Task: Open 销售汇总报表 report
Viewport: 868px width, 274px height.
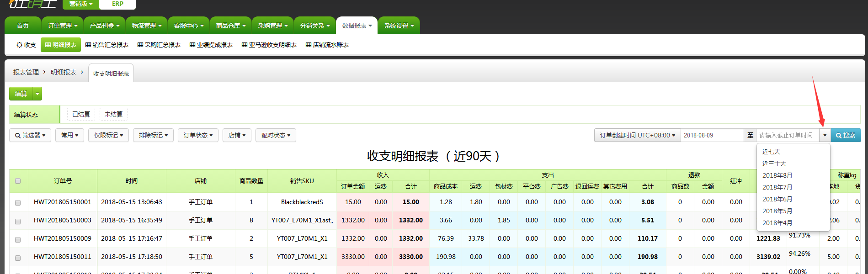Action: coord(107,45)
